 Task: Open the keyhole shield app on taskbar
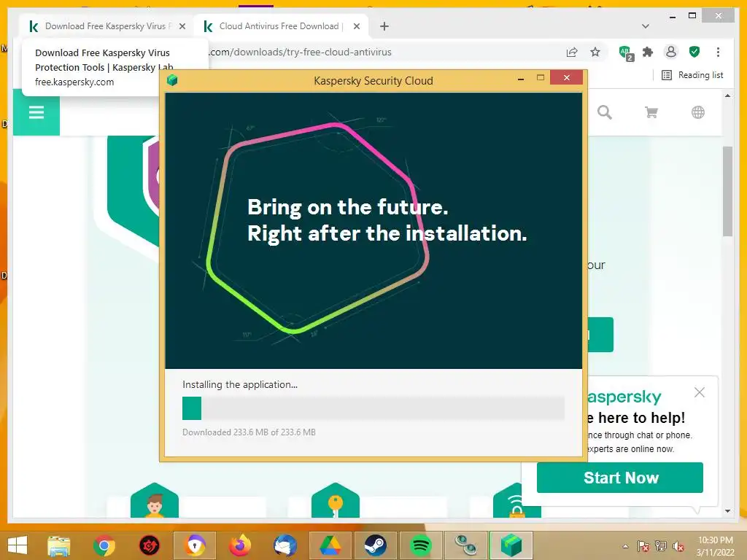click(x=195, y=545)
